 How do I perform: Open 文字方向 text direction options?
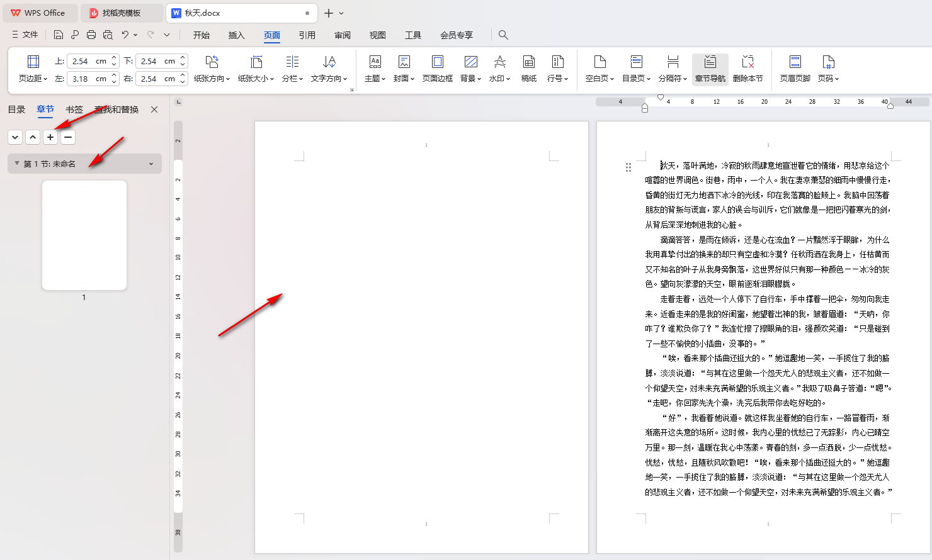click(x=329, y=69)
